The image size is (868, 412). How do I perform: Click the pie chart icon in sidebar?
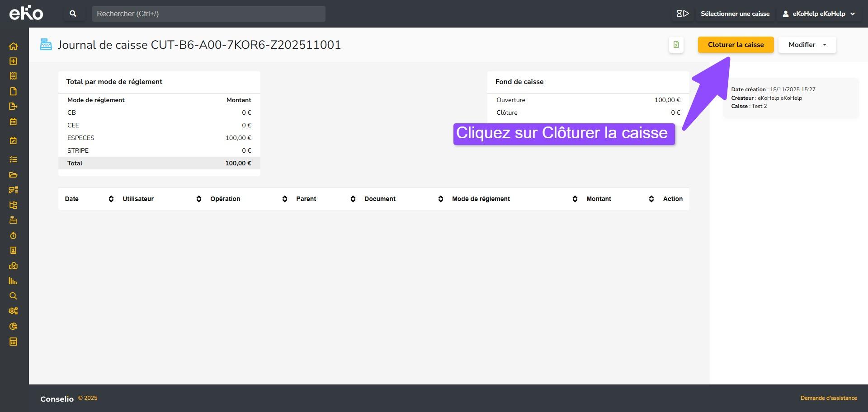tap(13, 326)
